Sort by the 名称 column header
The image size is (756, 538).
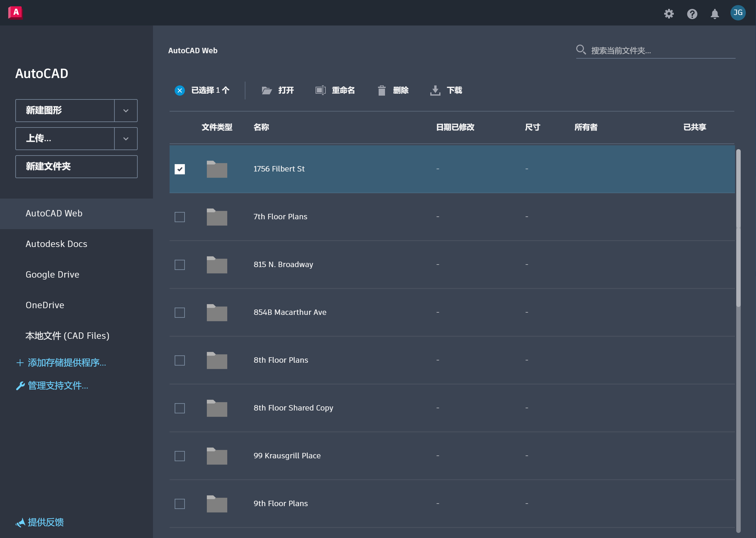coord(261,127)
